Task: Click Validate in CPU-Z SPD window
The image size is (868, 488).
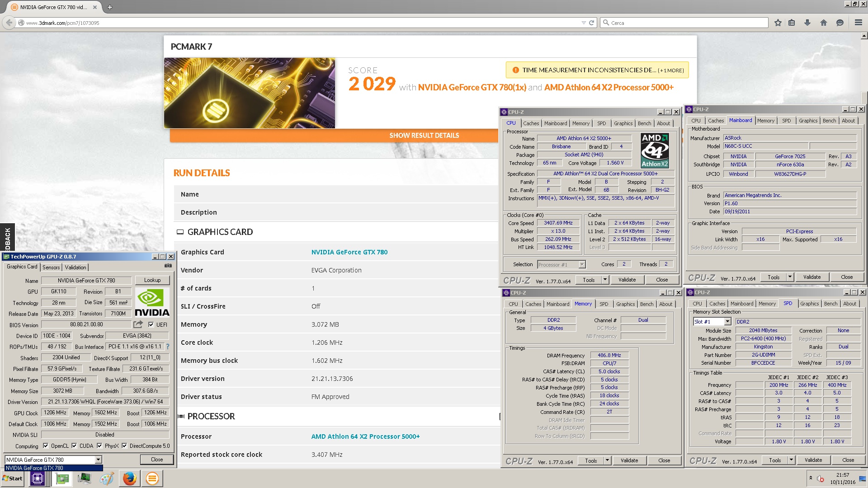Action: tap(813, 460)
